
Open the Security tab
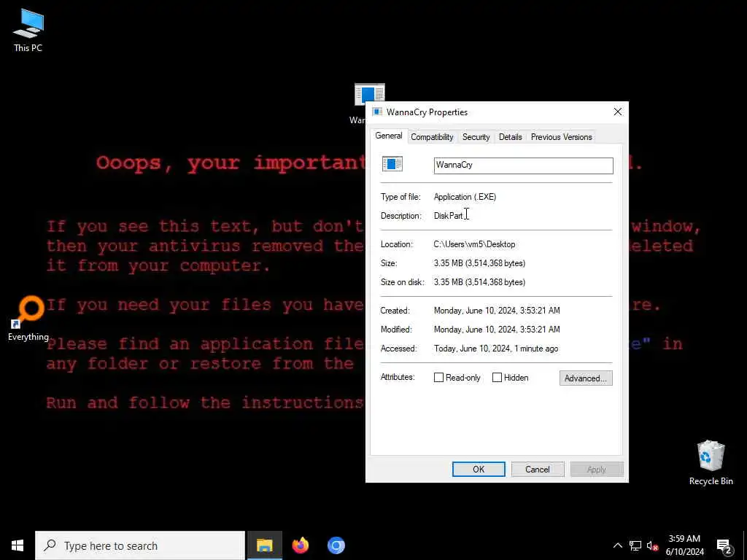tap(476, 137)
